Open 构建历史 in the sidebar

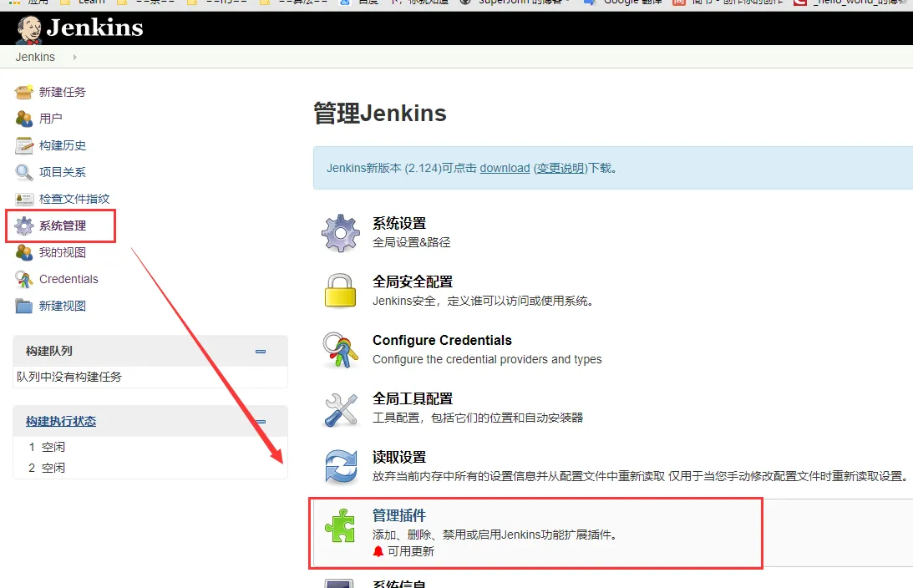(63, 145)
